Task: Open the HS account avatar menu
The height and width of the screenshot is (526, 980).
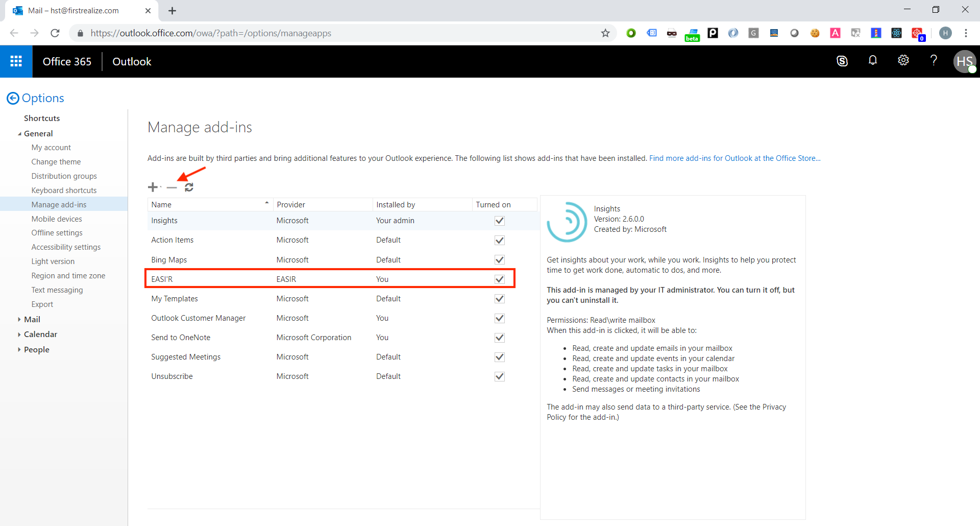Action: pos(965,61)
